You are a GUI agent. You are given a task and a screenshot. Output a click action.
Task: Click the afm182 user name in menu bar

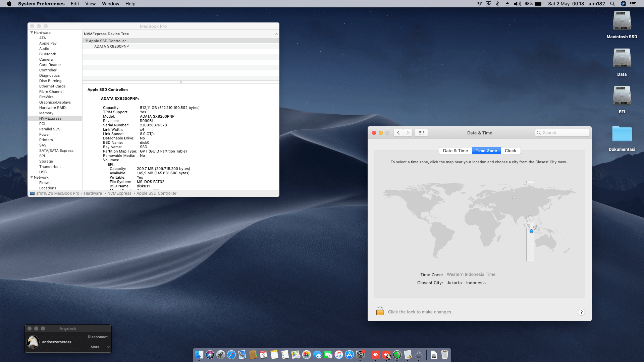tap(597, 4)
